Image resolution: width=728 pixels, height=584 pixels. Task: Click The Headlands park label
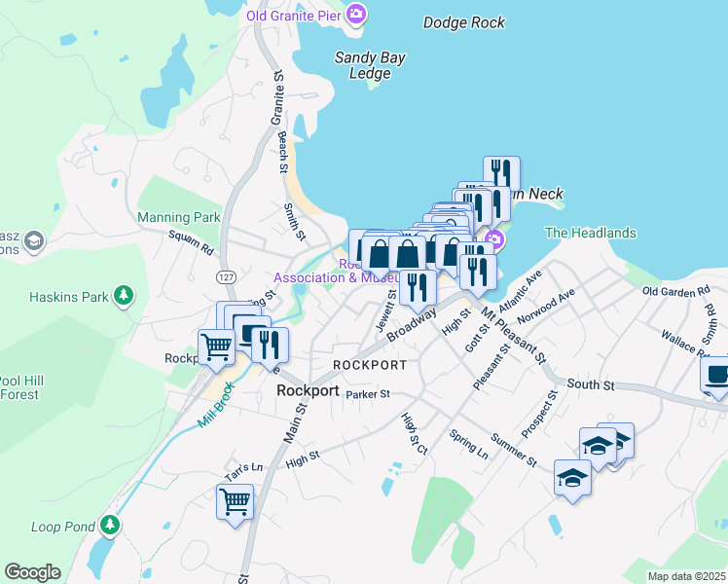click(x=591, y=233)
